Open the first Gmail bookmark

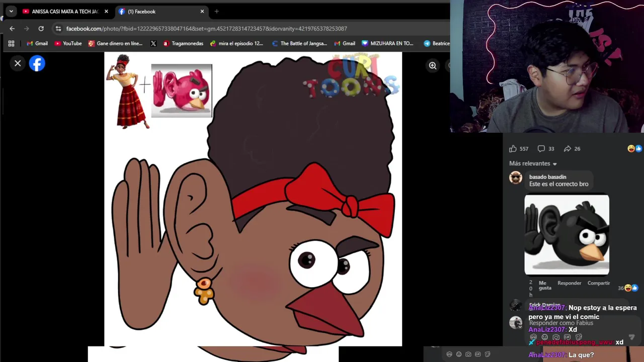tap(37, 43)
